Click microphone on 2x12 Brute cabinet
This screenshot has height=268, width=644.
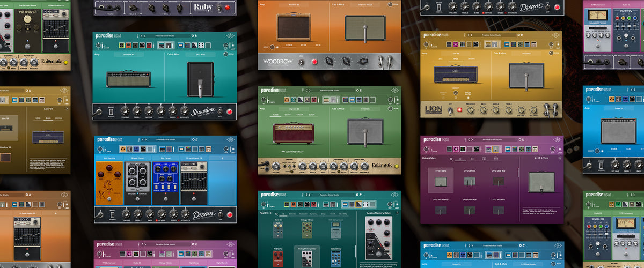[x=200, y=88]
